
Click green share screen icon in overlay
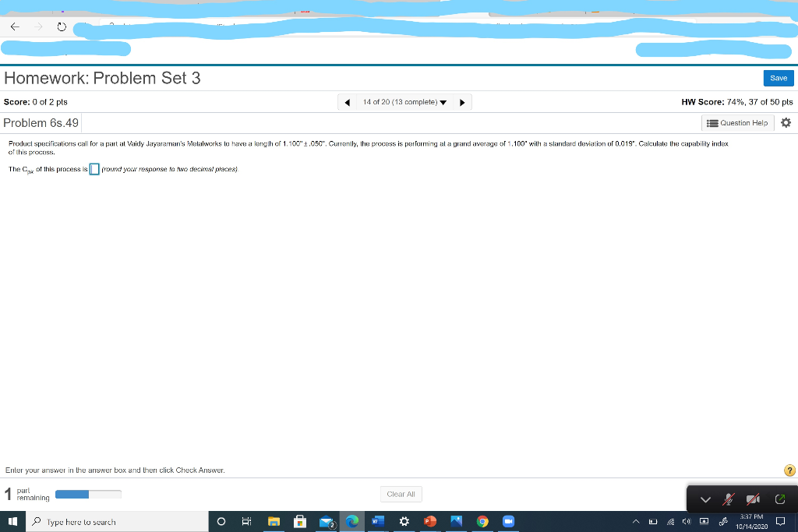click(x=779, y=499)
